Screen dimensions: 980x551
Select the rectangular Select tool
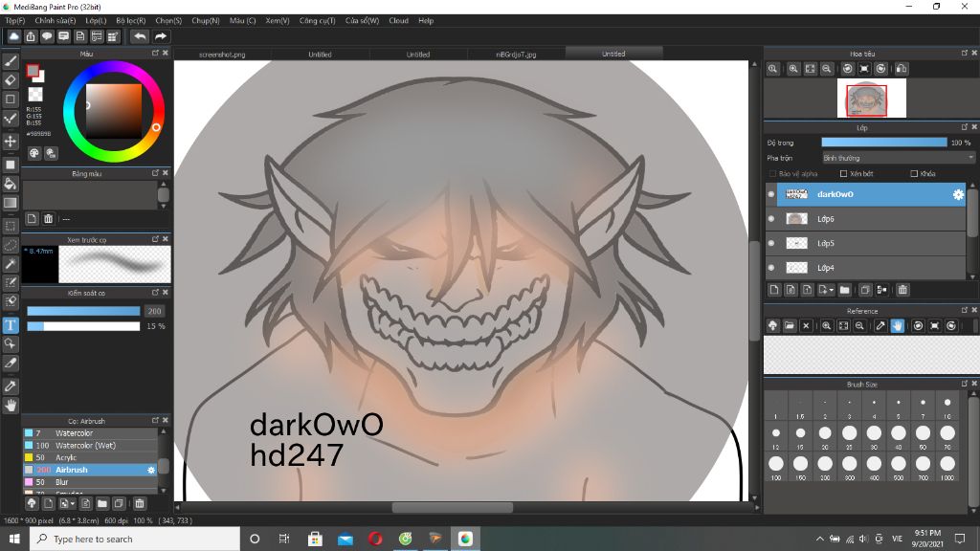[11, 226]
